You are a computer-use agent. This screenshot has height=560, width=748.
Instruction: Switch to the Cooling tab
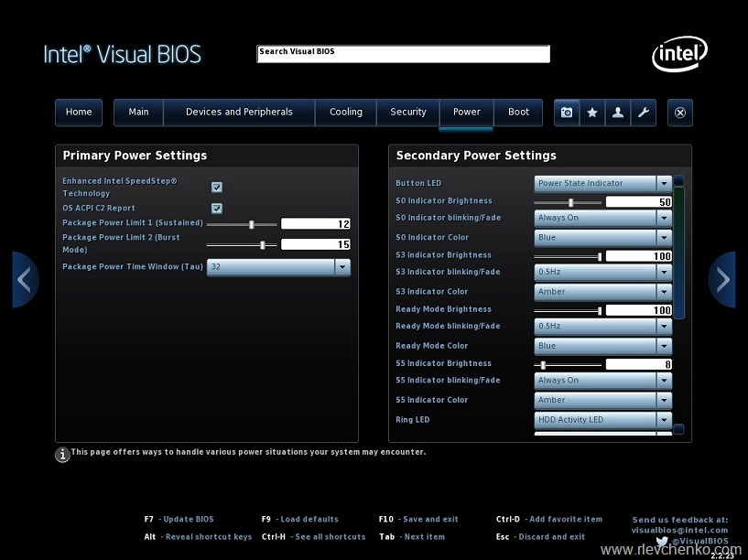click(346, 112)
